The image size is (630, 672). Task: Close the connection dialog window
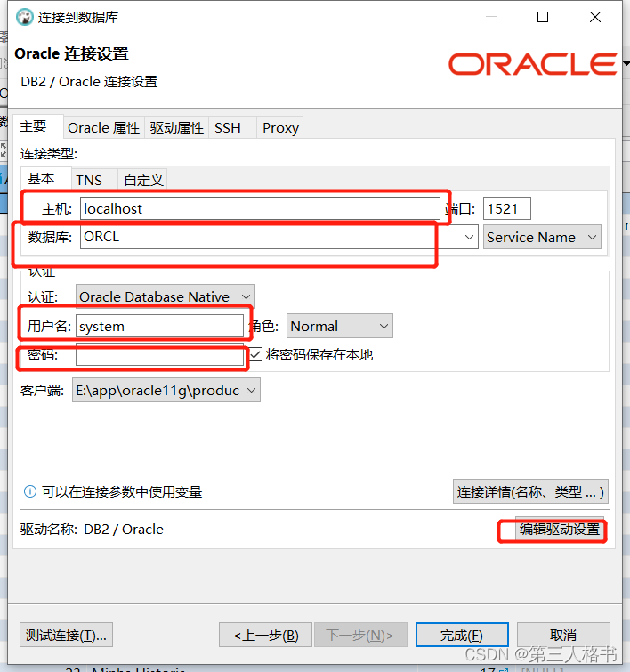595,17
